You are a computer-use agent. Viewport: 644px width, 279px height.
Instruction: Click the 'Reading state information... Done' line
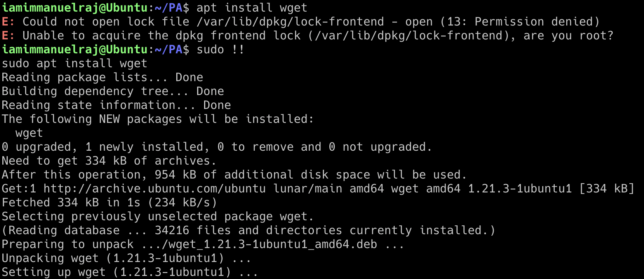(116, 105)
